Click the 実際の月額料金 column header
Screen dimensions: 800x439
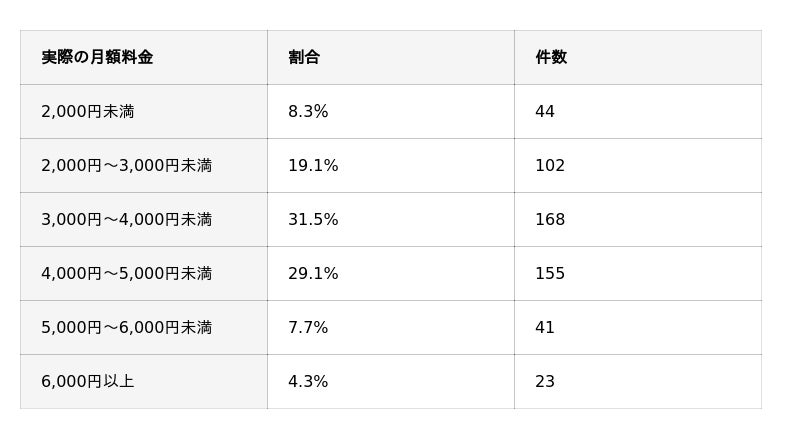click(97, 57)
